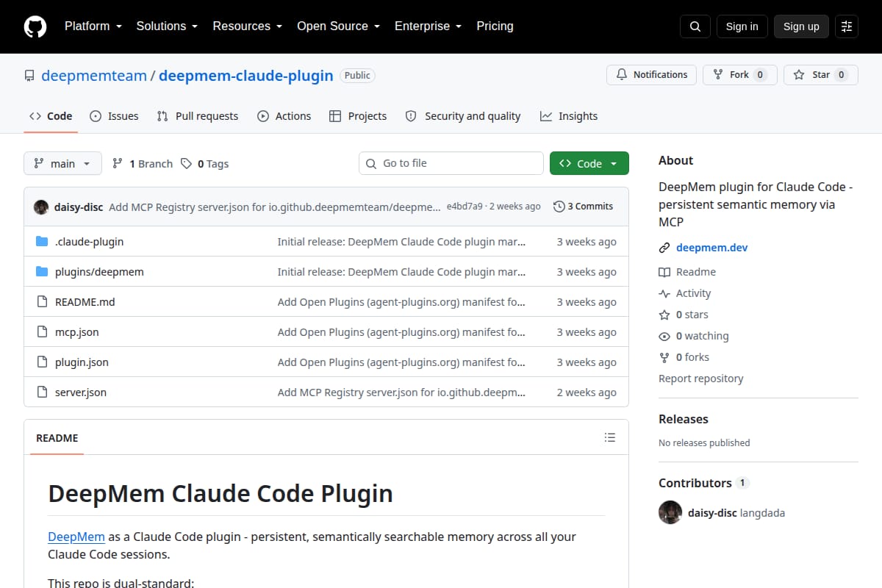Open the README.md file name
The width and height of the screenshot is (882, 588).
tap(85, 302)
